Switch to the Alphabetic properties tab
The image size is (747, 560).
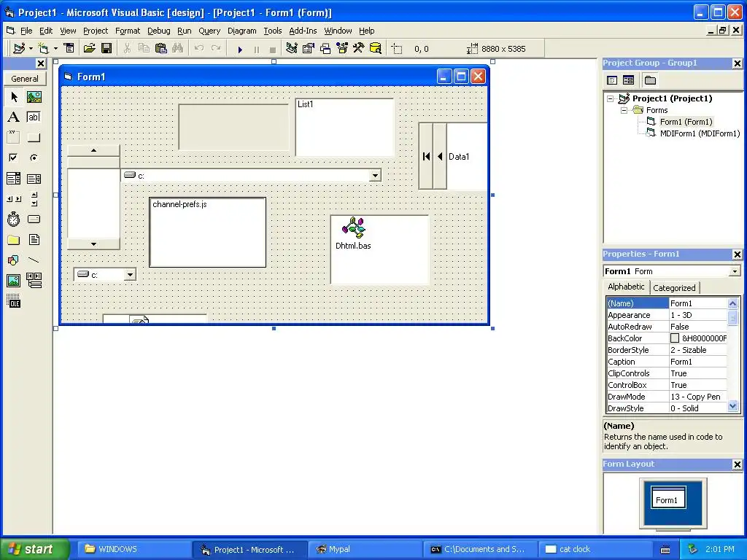(626, 287)
